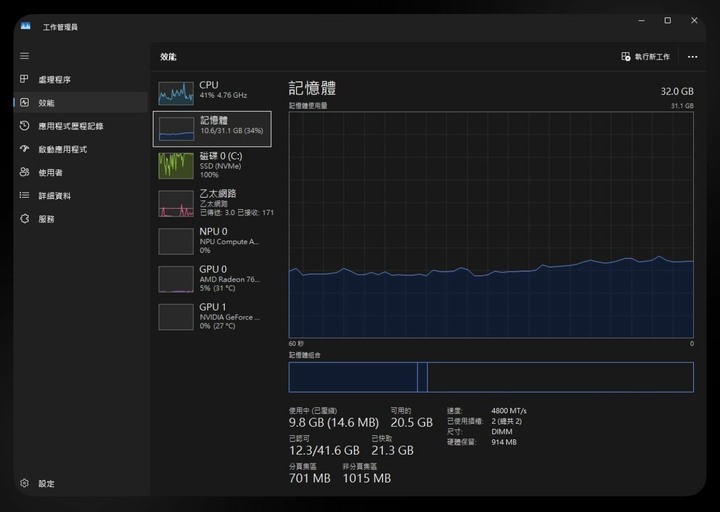
Task: Click the 詳細資料 details list icon
Action: [x=24, y=195]
